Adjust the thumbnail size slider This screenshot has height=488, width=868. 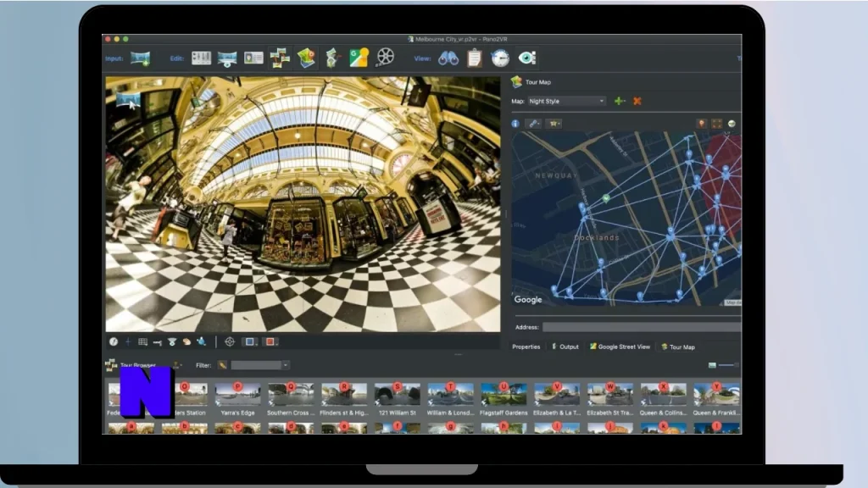(728, 365)
